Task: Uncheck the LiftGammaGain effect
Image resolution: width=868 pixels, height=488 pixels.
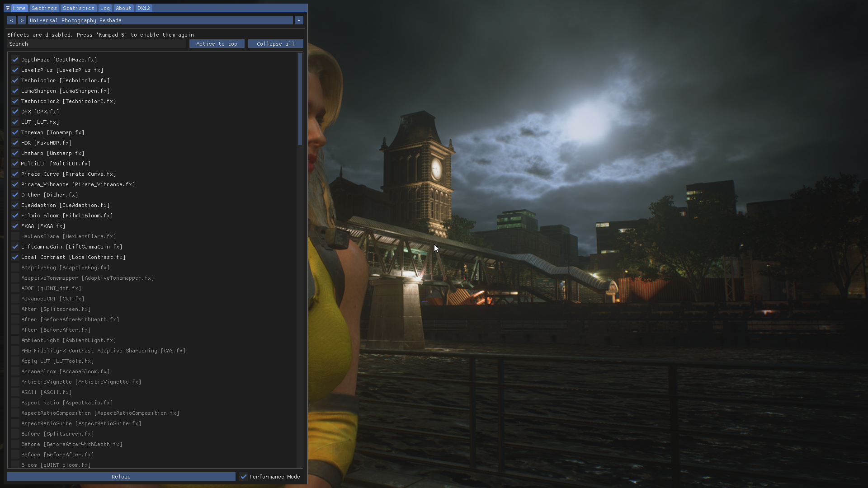Action: [15, 247]
